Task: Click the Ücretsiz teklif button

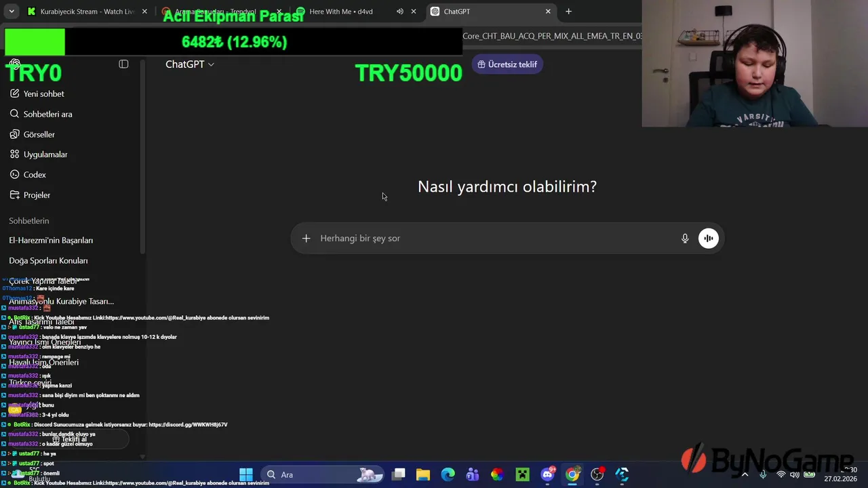Action: coord(507,64)
